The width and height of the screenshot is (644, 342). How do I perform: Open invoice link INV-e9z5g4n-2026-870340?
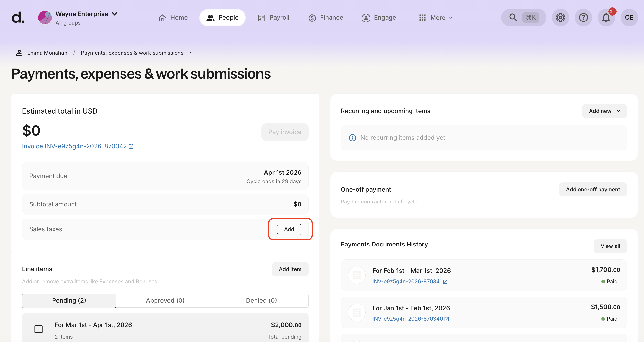point(408,319)
